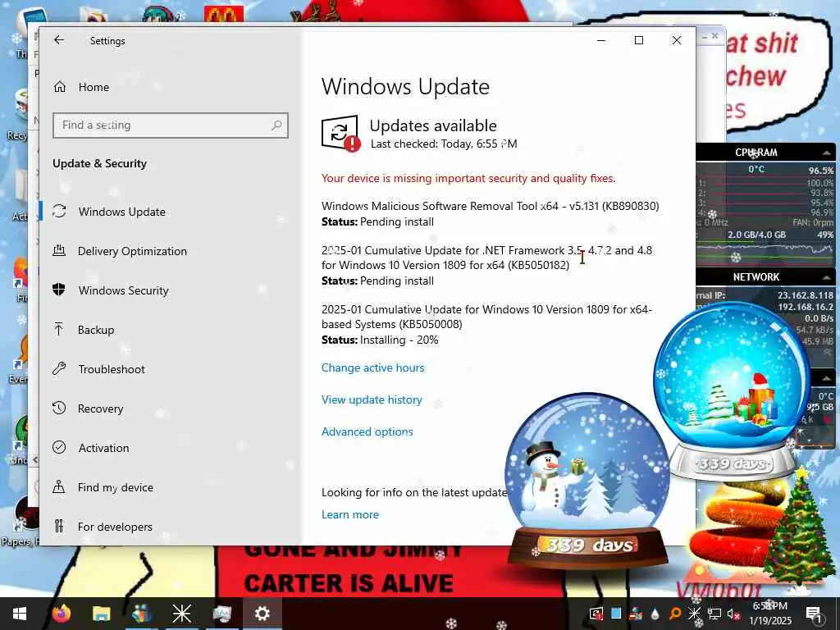Click the Recovery clock icon
Image resolution: width=840 pixels, height=630 pixels.
(x=59, y=409)
